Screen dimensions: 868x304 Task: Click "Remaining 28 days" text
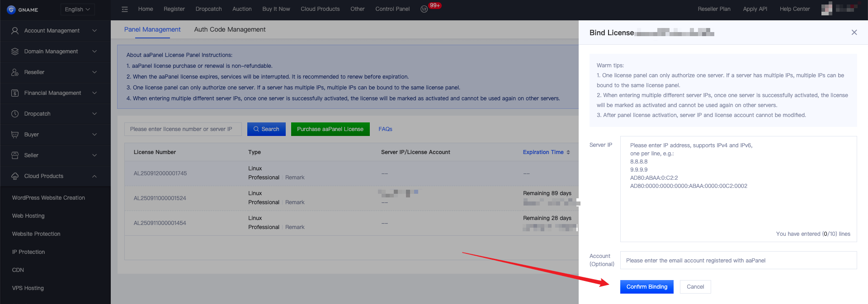tap(547, 218)
